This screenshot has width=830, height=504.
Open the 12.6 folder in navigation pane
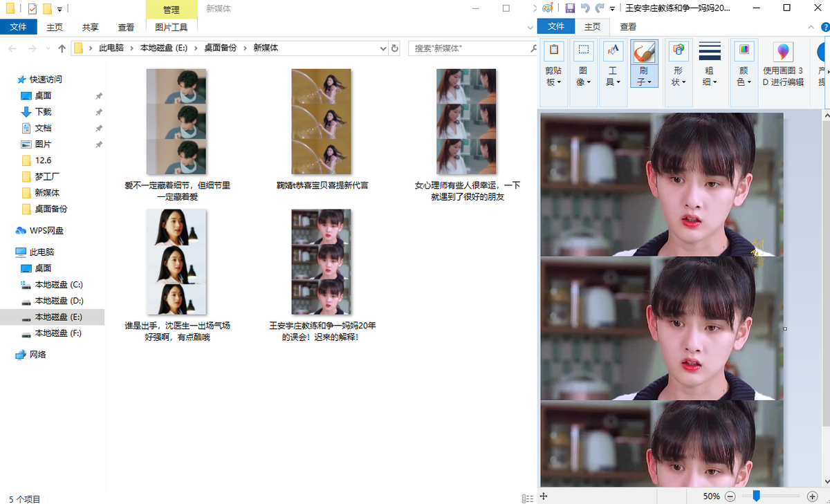point(43,160)
